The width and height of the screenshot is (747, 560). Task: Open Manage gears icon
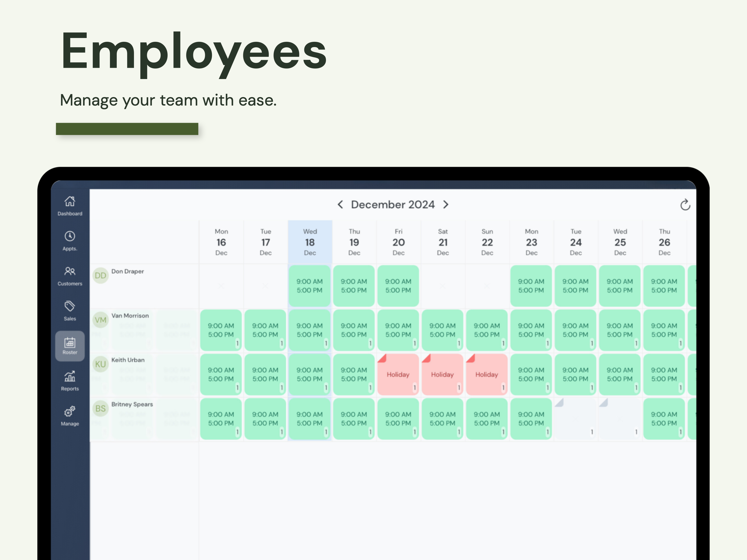coord(70,412)
